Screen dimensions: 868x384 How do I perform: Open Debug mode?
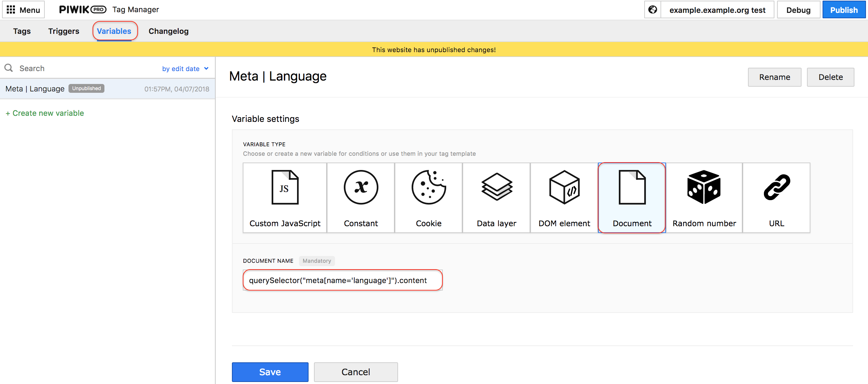pyautogui.click(x=798, y=10)
